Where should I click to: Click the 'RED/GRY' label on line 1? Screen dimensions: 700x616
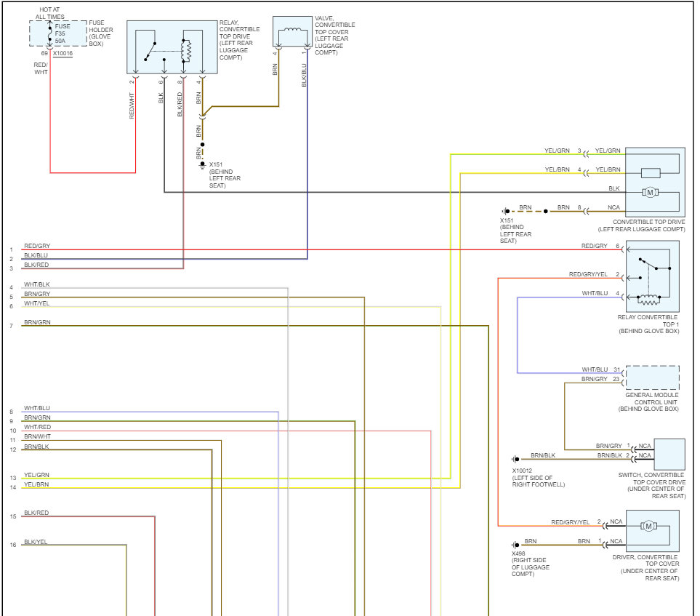click(x=37, y=246)
